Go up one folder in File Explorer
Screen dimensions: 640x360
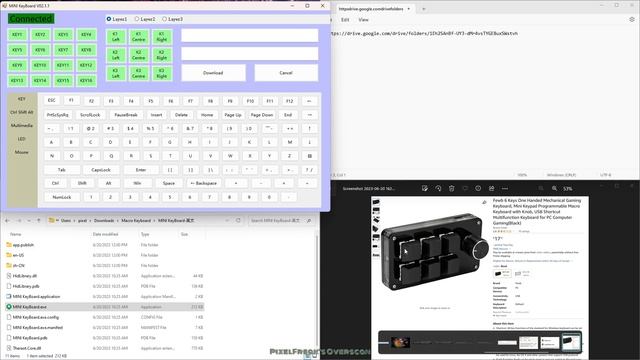pyautogui.click(x=39, y=220)
